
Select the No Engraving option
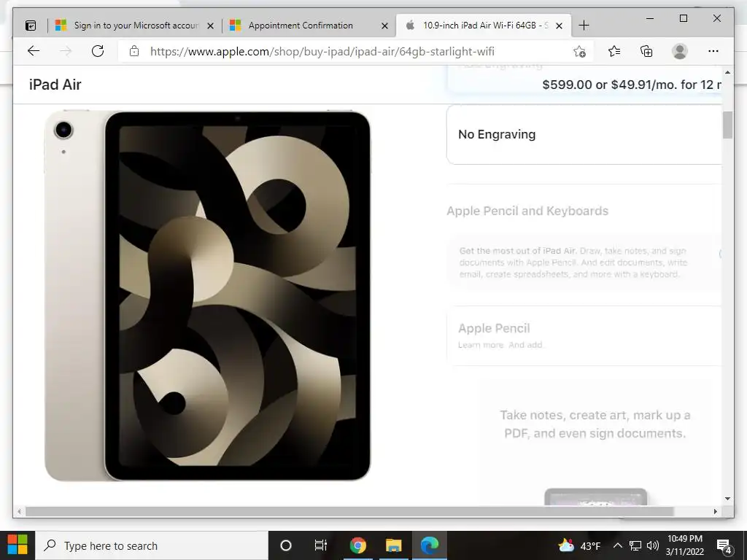[x=584, y=135]
